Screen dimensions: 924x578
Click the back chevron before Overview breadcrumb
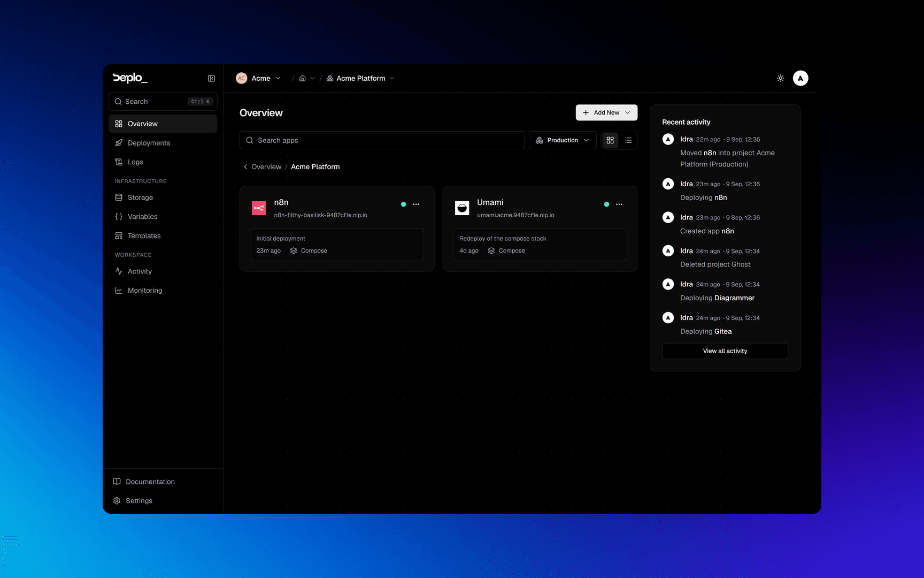(245, 167)
